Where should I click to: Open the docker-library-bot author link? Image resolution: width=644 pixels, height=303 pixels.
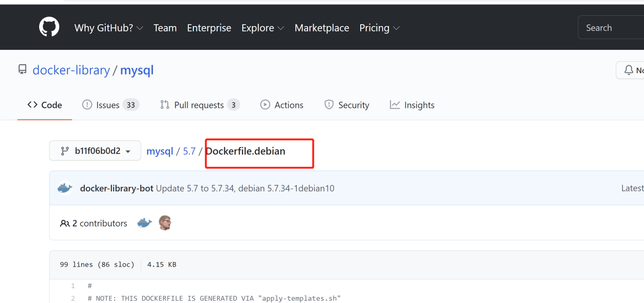(x=116, y=189)
